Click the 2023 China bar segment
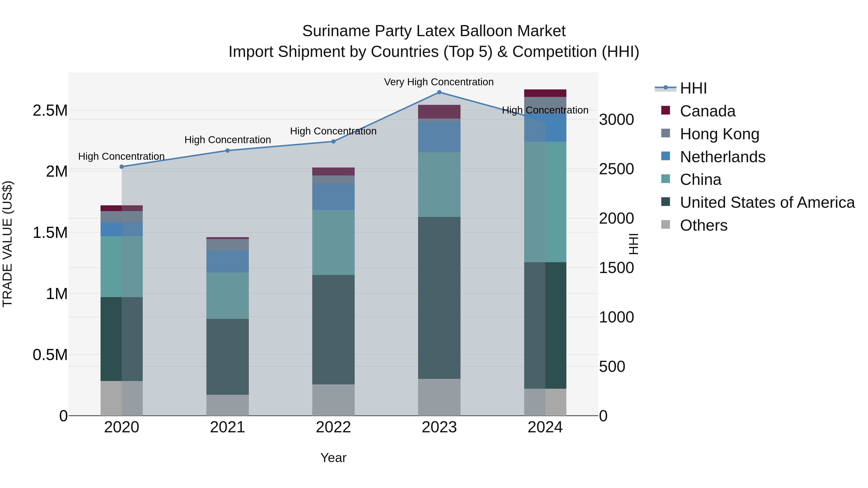 [x=439, y=185]
